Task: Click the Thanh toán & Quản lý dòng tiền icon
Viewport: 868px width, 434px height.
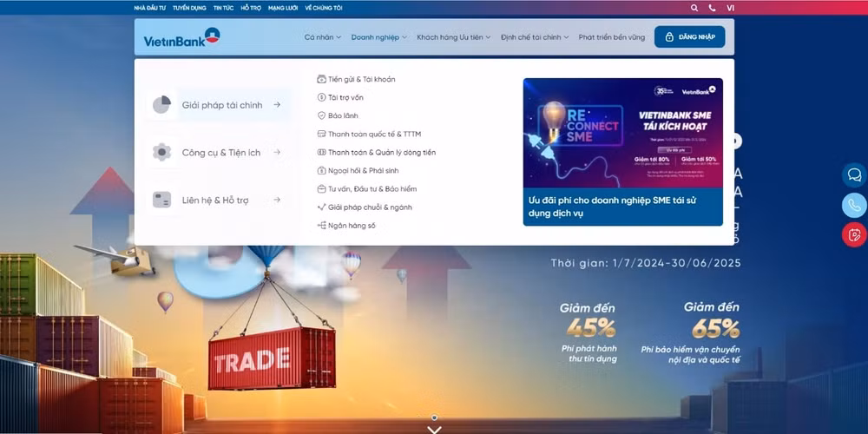Action: (x=321, y=152)
